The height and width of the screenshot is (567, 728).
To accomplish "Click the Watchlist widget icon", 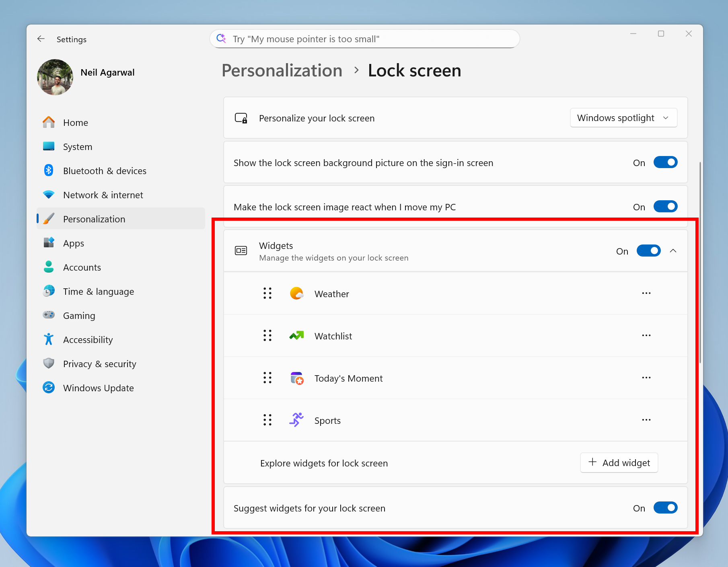I will pos(296,336).
